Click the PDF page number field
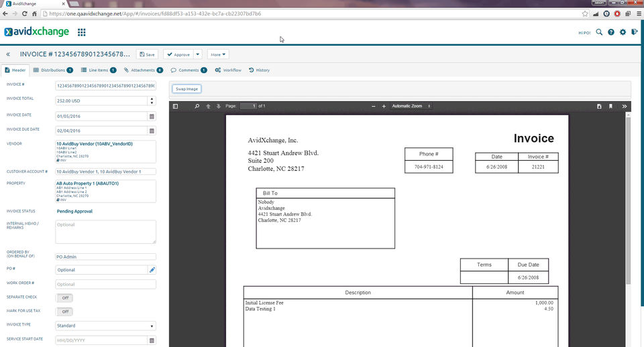This screenshot has height=347, width=644. 248,107
